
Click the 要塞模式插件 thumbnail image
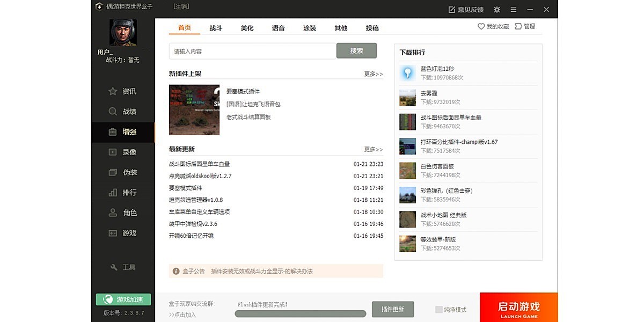point(194,109)
